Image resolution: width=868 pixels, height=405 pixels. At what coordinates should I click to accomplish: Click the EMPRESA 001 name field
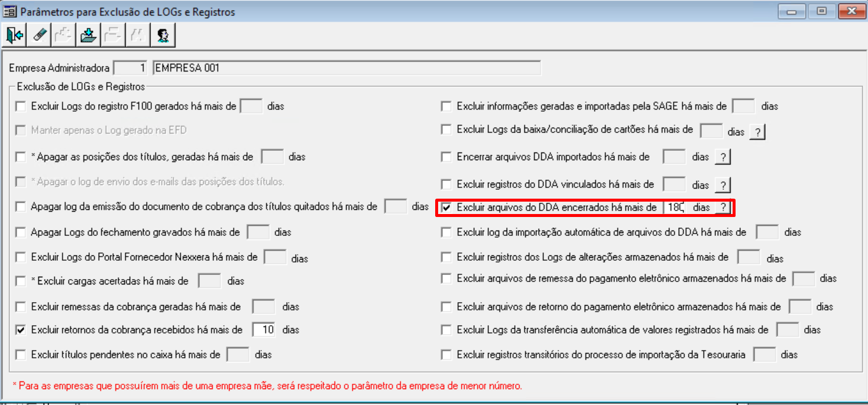[x=346, y=68]
